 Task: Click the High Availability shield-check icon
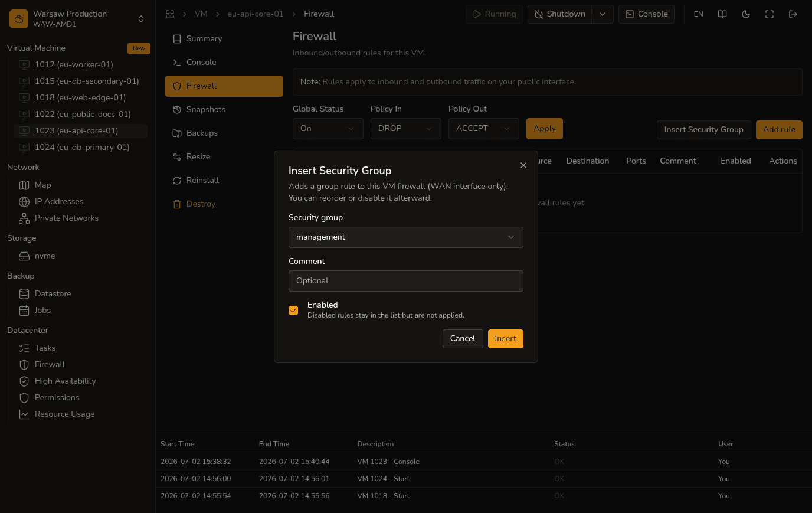pyautogui.click(x=24, y=381)
